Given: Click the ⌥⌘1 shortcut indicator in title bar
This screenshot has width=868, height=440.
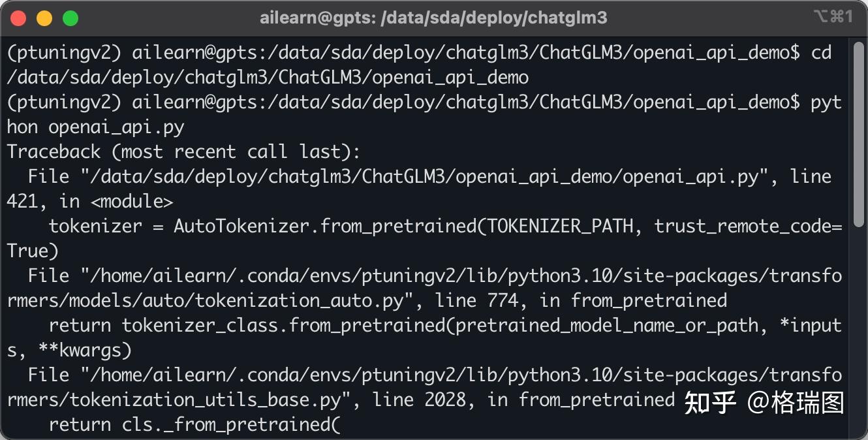Looking at the screenshot, I should [833, 18].
